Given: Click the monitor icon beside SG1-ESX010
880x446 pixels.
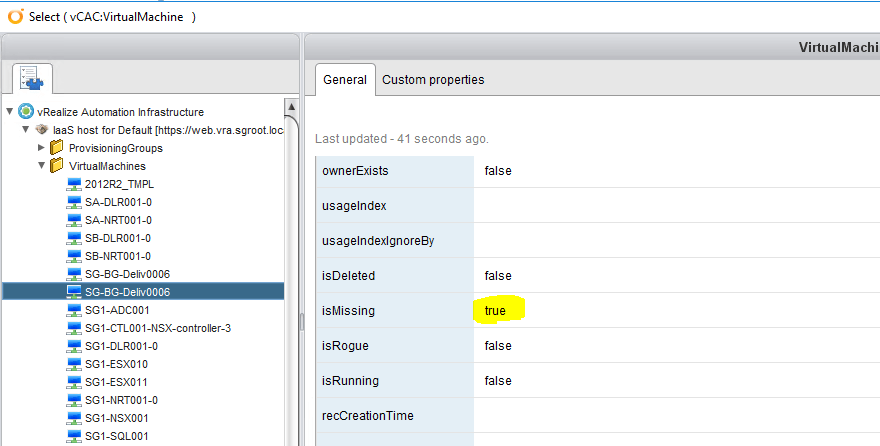Looking at the screenshot, I should click(74, 364).
